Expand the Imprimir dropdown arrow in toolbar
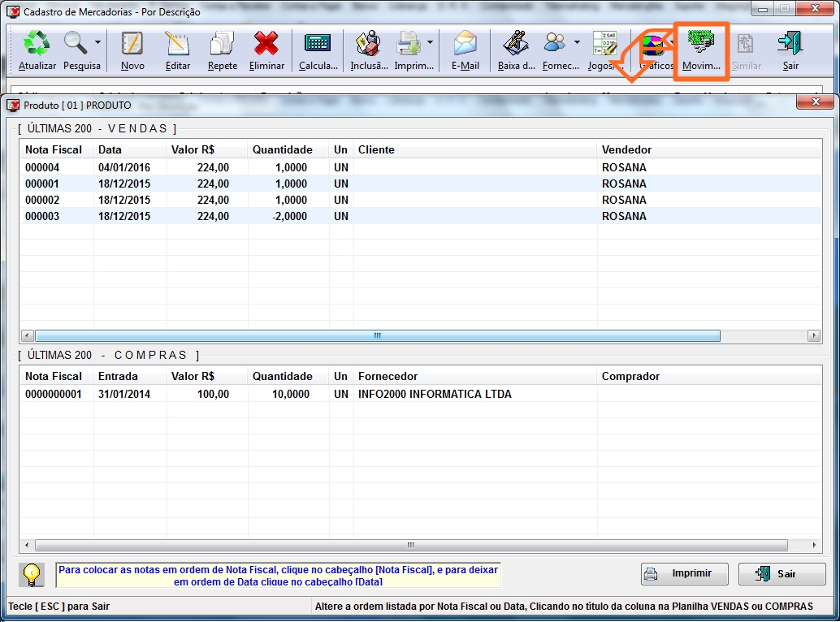 431,42
